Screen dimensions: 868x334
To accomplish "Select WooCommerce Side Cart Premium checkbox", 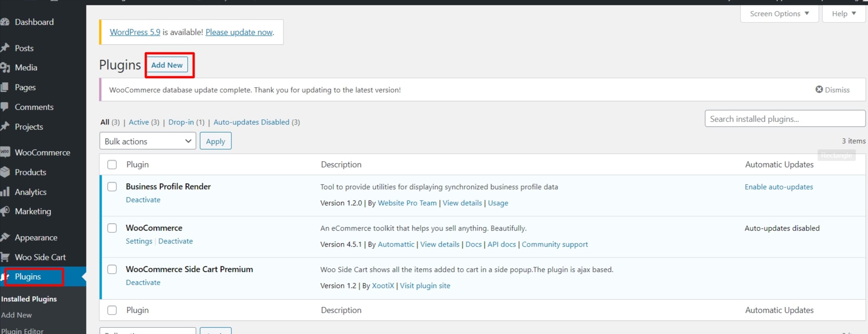I will coord(112,269).
